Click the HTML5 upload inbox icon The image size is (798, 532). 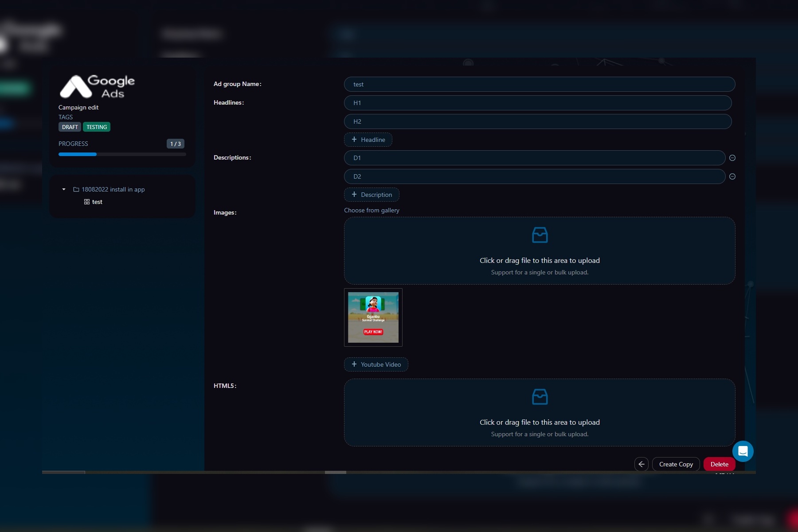coord(540,397)
